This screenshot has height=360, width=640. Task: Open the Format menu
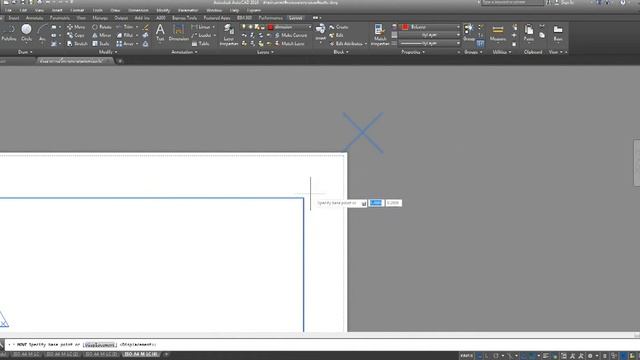[x=77, y=10]
